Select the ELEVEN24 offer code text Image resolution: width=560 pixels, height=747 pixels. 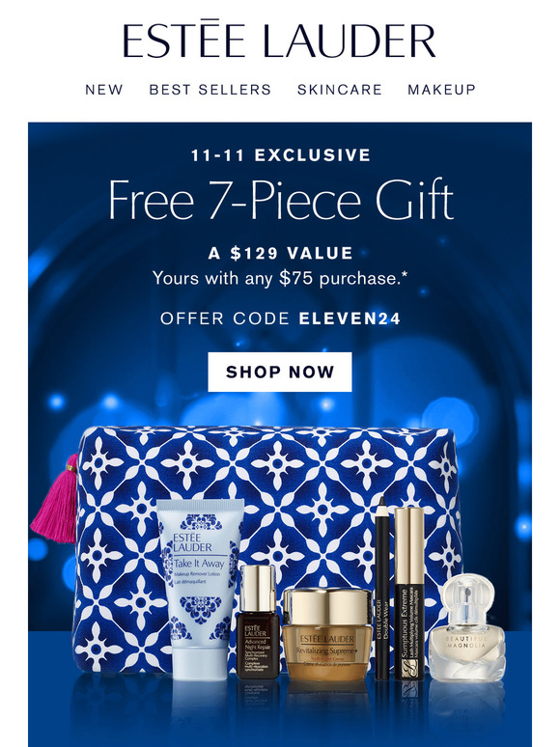[350, 318]
